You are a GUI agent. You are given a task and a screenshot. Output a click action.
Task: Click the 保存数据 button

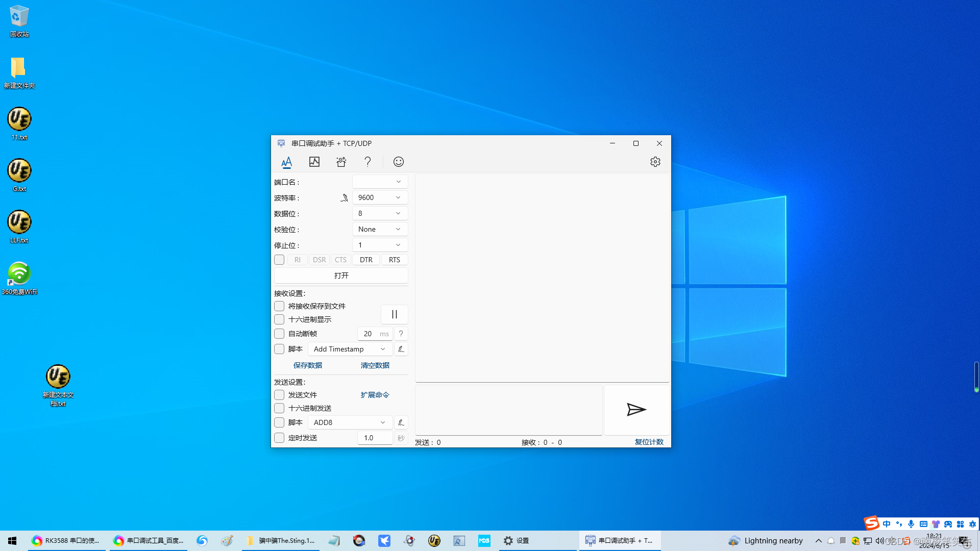pos(307,365)
